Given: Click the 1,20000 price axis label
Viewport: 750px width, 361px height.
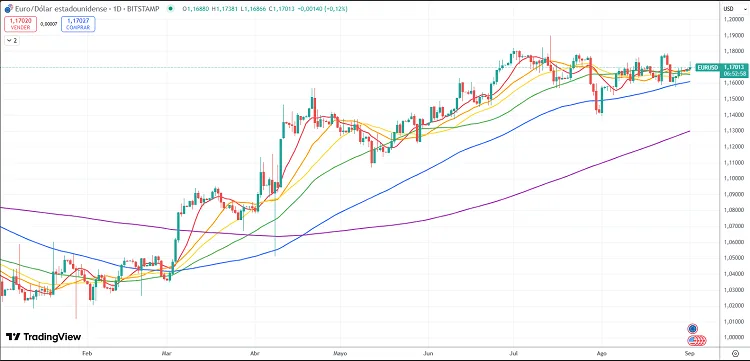Looking at the screenshot, I should (734, 19).
